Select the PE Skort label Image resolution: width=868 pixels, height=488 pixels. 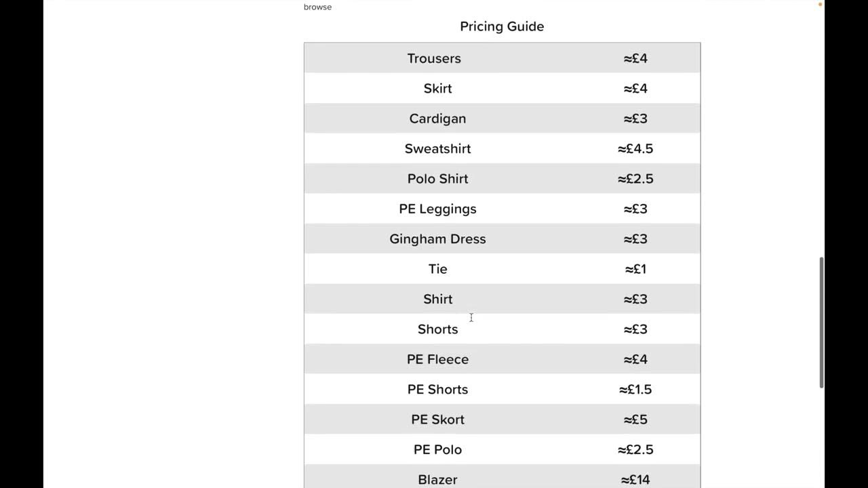[437, 420]
